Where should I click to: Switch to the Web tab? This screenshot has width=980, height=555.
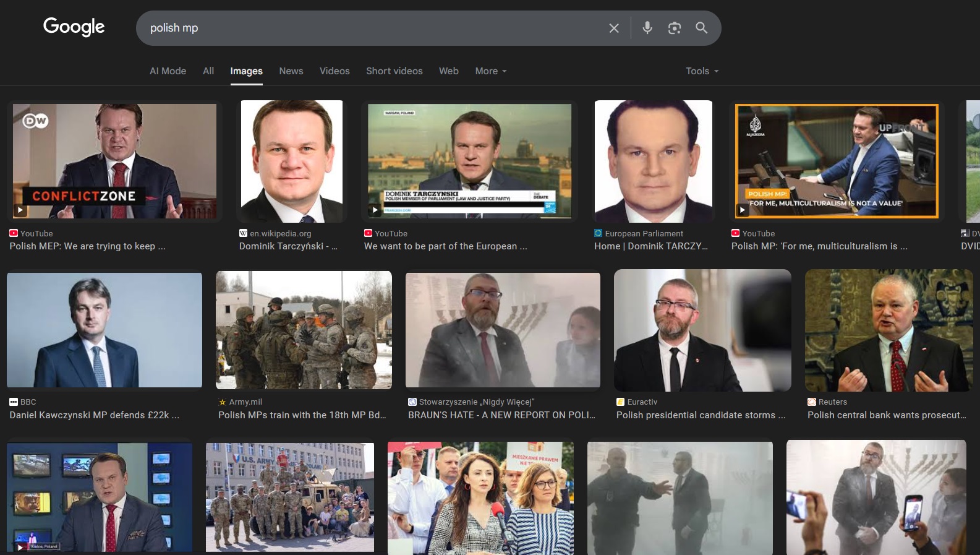[449, 71]
